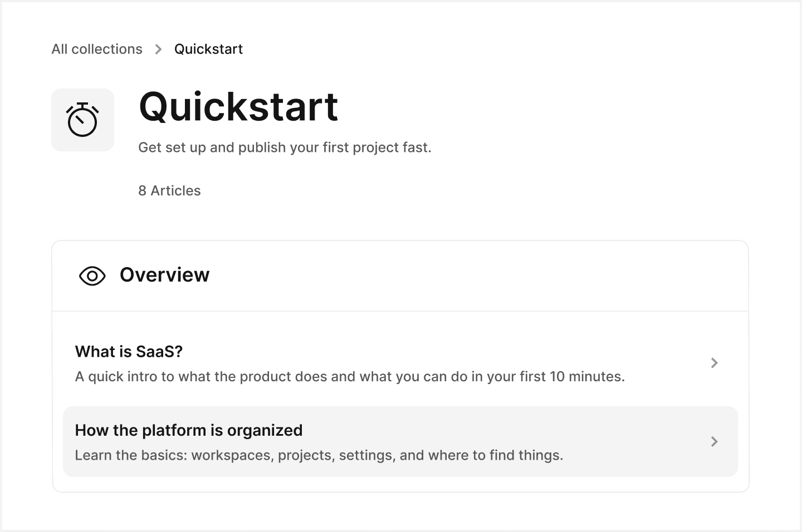Click the Overview section eye symbol
This screenshot has width=802, height=532.
point(92,275)
